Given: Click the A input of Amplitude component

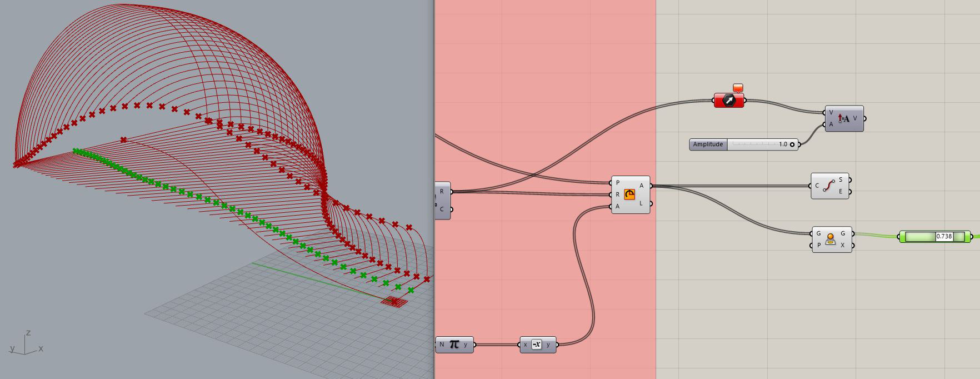Looking at the screenshot, I should coord(831,124).
